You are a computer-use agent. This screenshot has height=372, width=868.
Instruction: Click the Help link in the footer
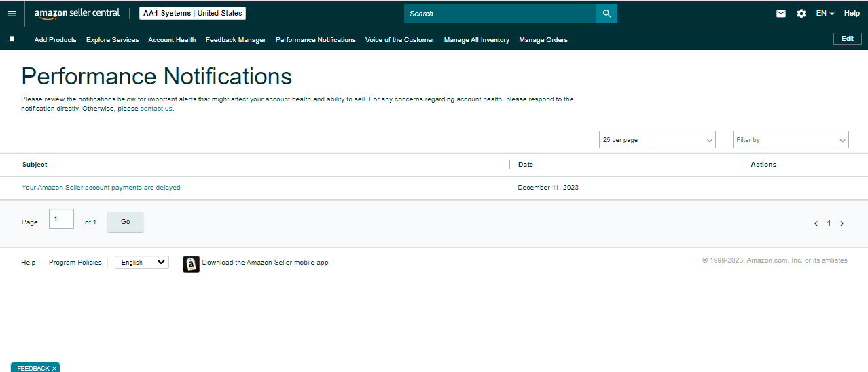click(29, 263)
